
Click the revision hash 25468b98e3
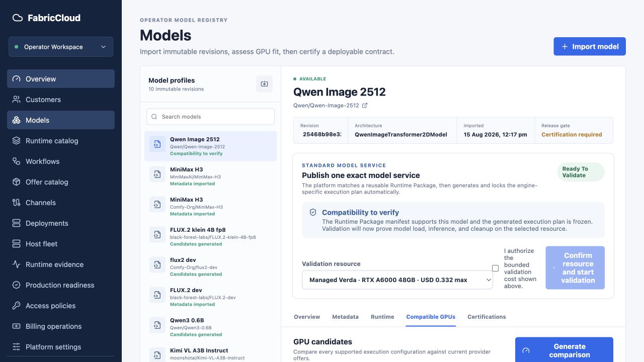322,135
